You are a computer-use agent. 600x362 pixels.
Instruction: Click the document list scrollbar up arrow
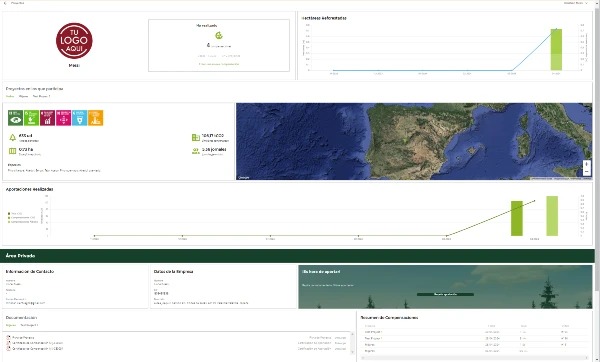352,335
